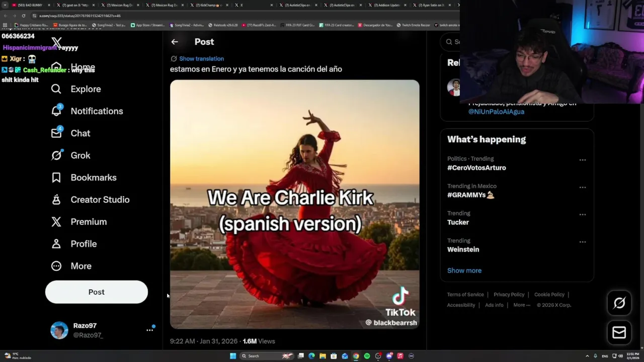The image size is (644, 362).
Task: Switch to the goat on X tab
Action: coord(75,5)
